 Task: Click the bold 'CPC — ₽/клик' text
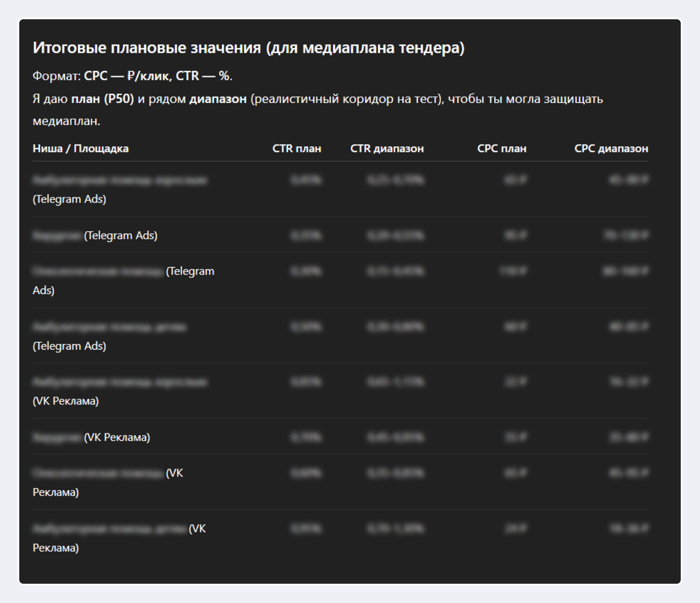click(x=127, y=76)
